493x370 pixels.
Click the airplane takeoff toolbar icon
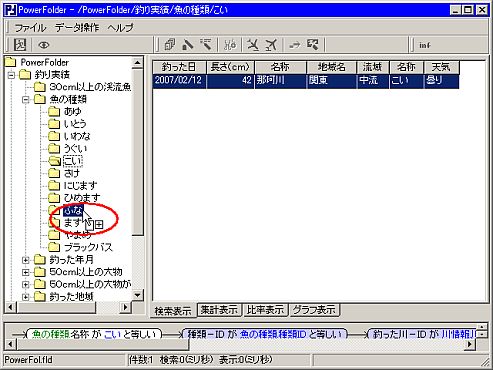(x=271, y=45)
